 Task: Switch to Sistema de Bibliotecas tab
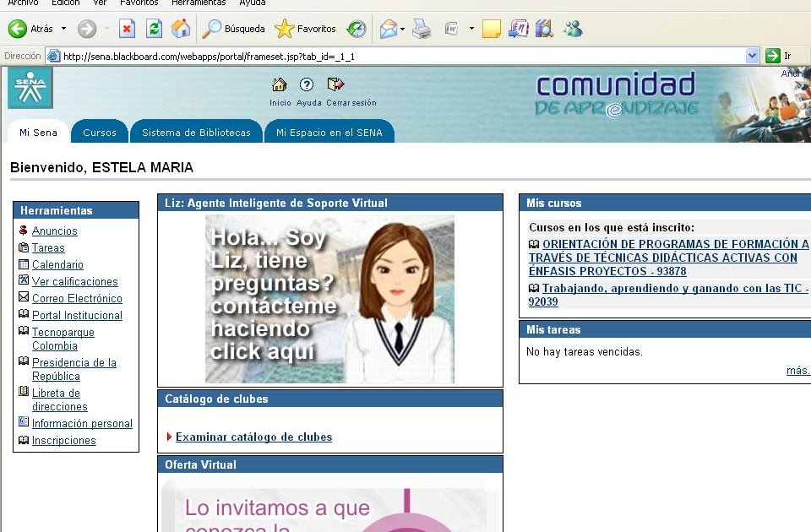pyautogui.click(x=196, y=133)
